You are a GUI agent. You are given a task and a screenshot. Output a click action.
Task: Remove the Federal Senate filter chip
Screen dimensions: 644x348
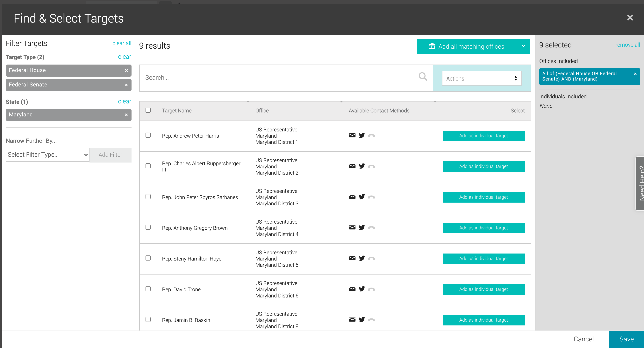(x=126, y=85)
